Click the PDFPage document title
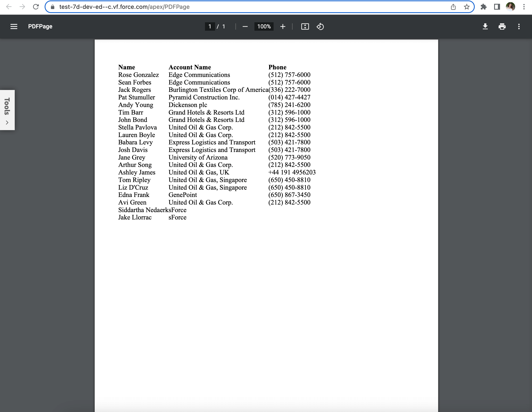Image resolution: width=532 pixels, height=412 pixels. pyautogui.click(x=40, y=26)
